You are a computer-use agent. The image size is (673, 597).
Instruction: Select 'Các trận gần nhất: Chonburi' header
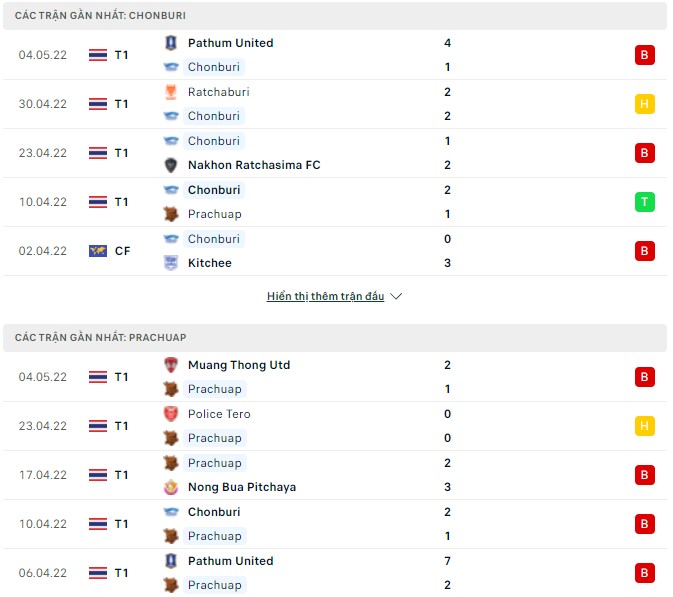100,16
